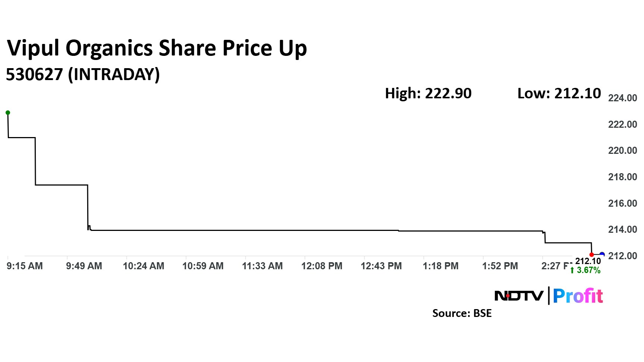Image resolution: width=644 pixels, height=362 pixels.
Task: Click the blue latest-price marker dot
Action: (x=602, y=254)
